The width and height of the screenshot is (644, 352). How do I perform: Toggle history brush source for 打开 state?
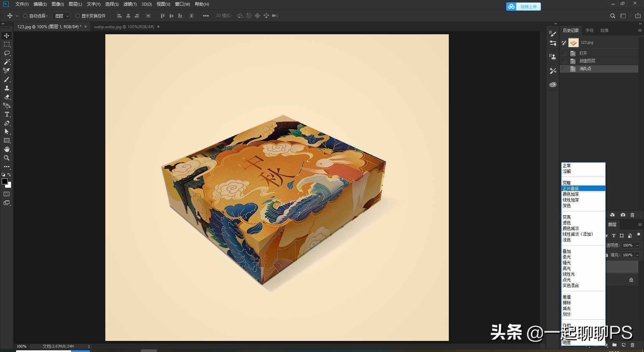(x=564, y=53)
